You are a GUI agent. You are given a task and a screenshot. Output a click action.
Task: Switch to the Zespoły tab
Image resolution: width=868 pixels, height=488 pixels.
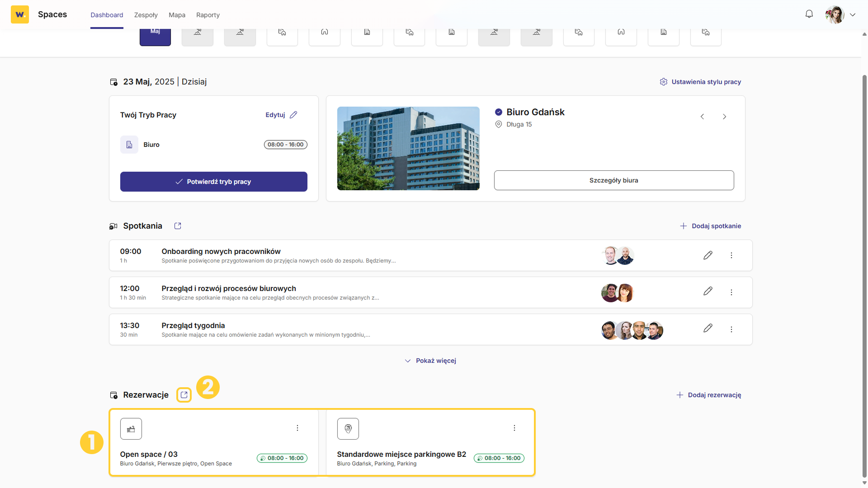146,15
